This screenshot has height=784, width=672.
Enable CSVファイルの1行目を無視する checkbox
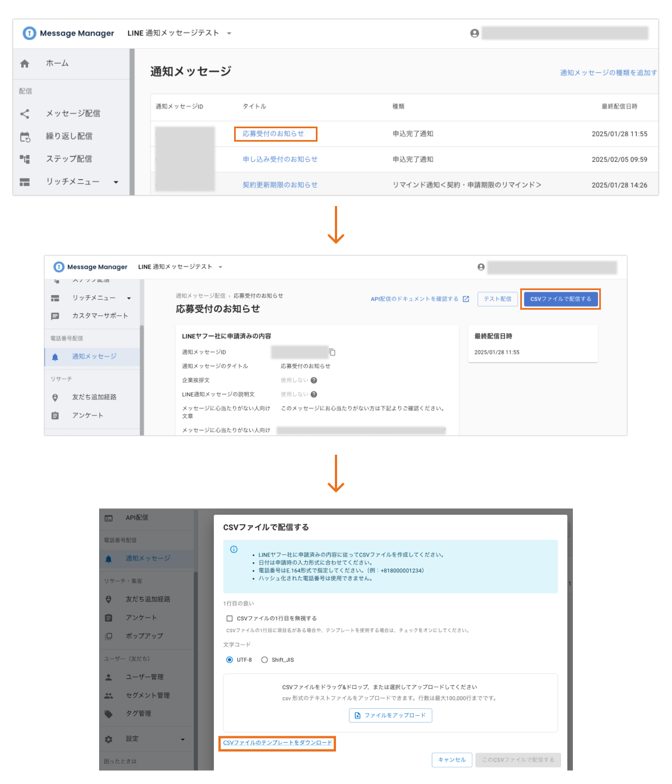pyautogui.click(x=228, y=618)
